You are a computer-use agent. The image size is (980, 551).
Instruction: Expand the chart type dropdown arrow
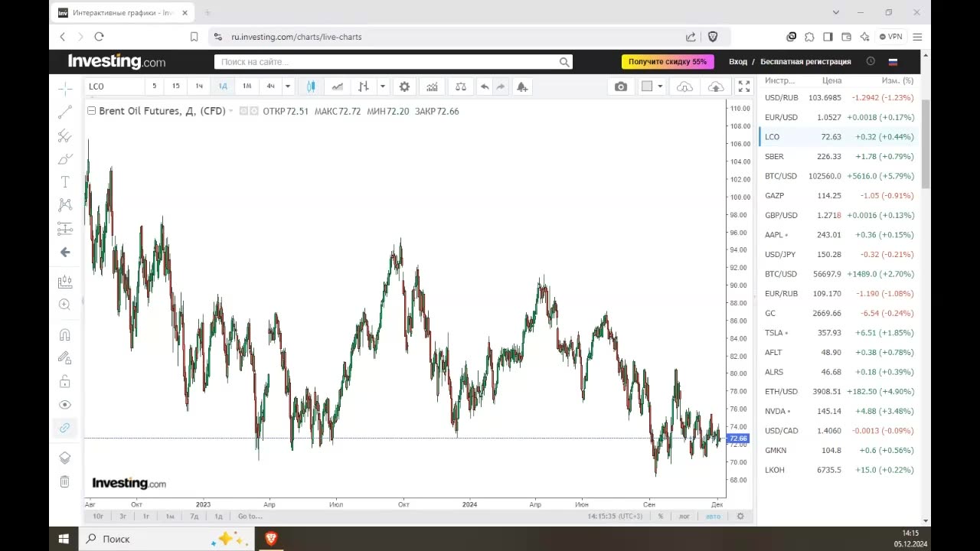coord(382,86)
